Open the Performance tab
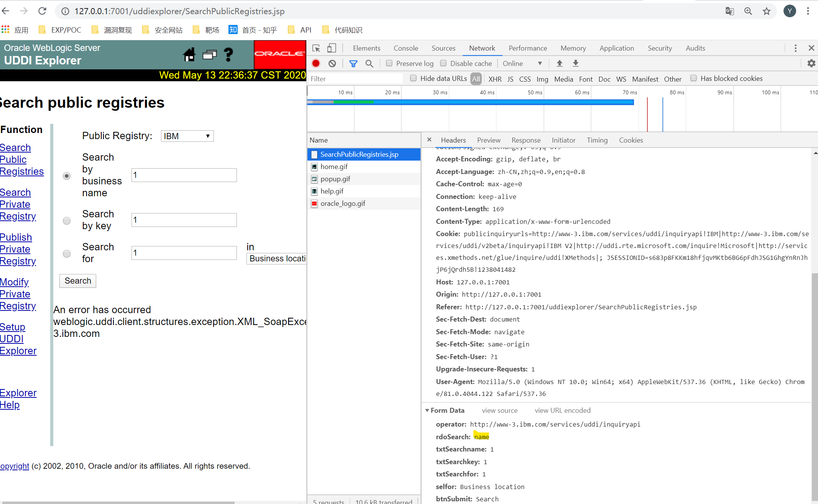This screenshot has height=504, width=818. click(528, 48)
